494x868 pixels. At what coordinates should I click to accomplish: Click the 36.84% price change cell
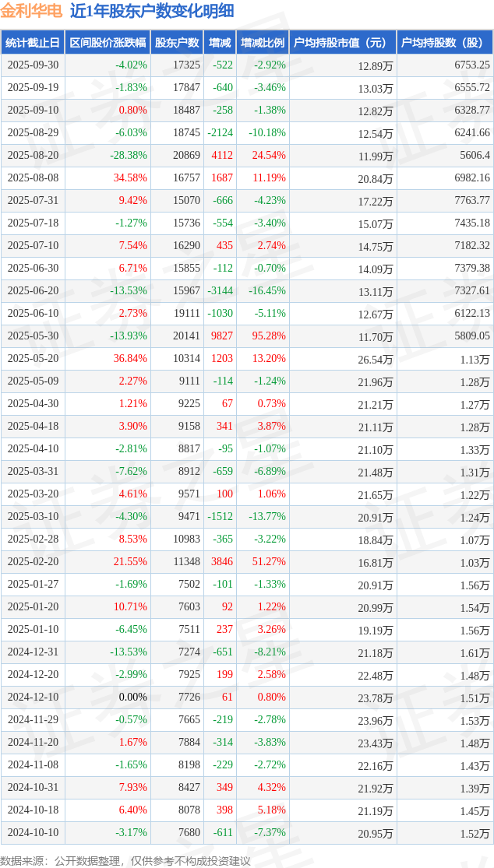point(130,359)
